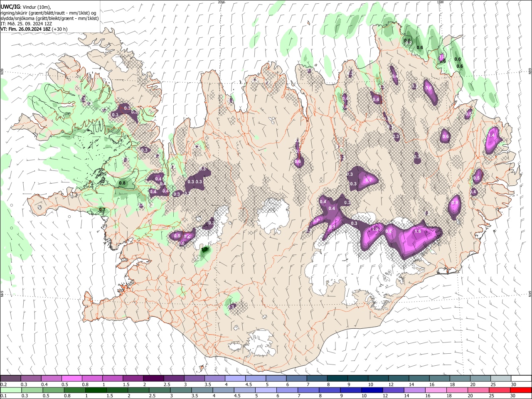This screenshot has height=399, width=532.
Task: Click the 1.6 value in the pink snow area
Action: (418, 232)
